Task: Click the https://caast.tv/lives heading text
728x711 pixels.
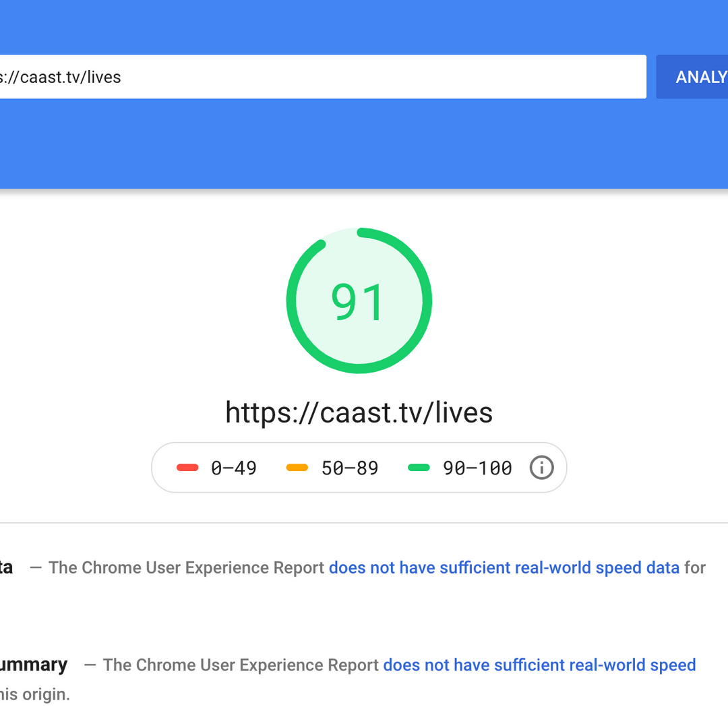Action: (359, 412)
